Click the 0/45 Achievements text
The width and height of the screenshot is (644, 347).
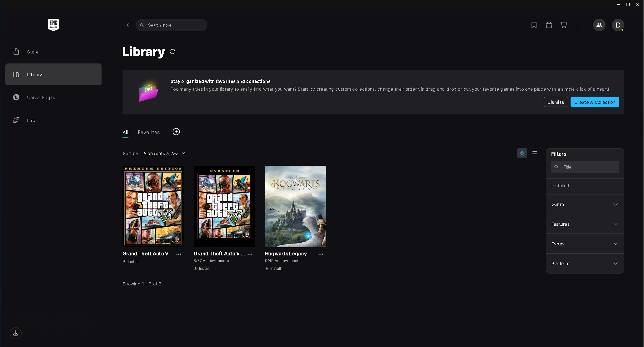pyautogui.click(x=283, y=261)
